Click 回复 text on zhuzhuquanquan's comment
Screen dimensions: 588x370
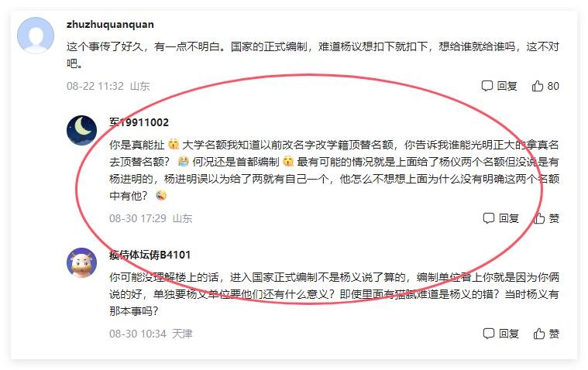point(507,86)
